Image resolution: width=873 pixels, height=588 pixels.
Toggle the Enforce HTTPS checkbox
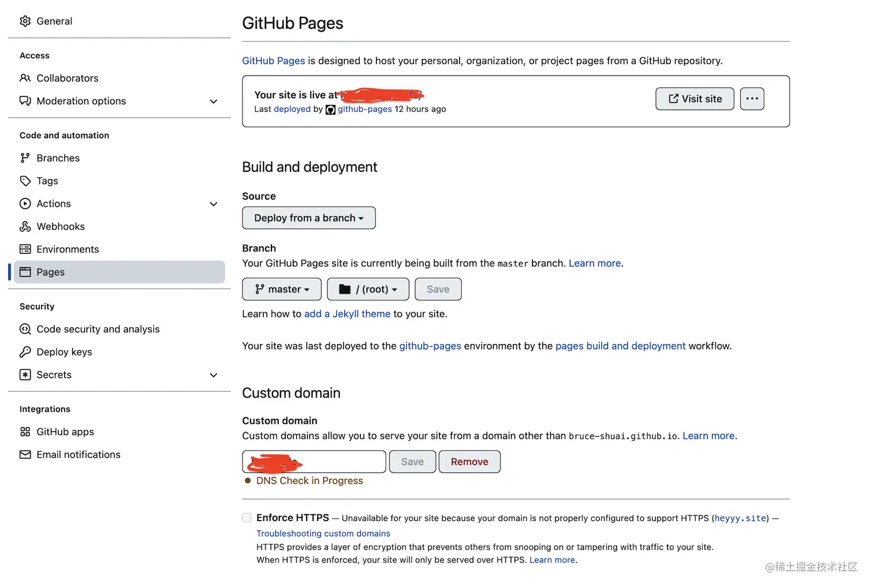pos(247,518)
